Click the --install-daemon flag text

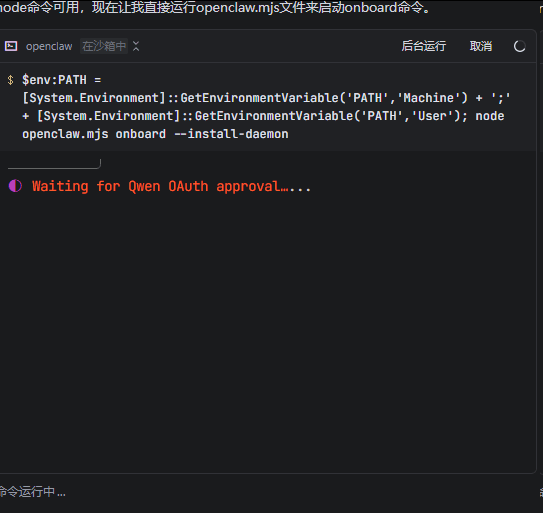(231, 134)
